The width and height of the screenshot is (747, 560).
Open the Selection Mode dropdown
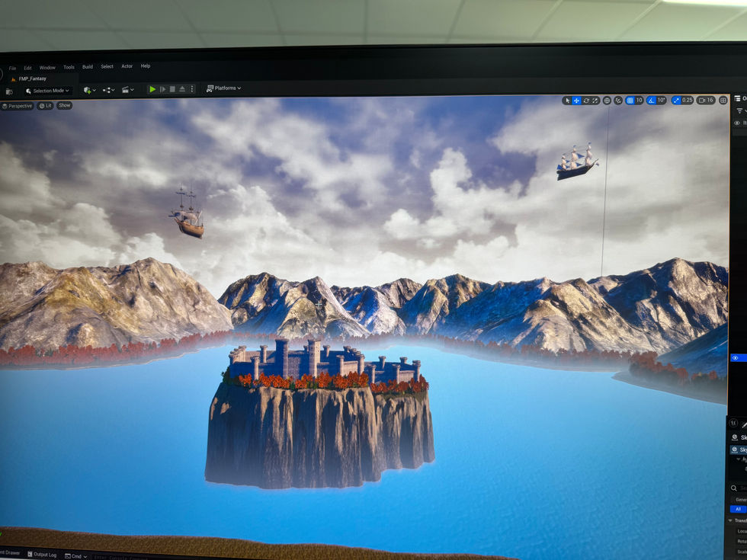coord(47,91)
